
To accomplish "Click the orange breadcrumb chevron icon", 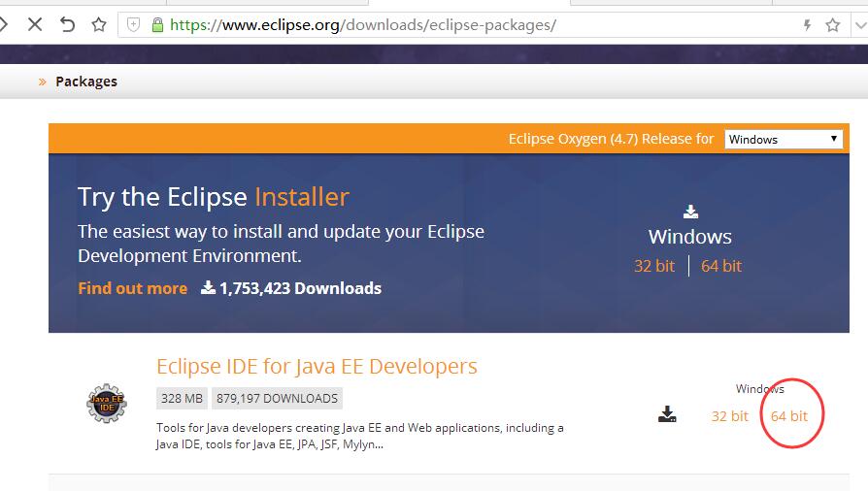I will click(x=42, y=82).
